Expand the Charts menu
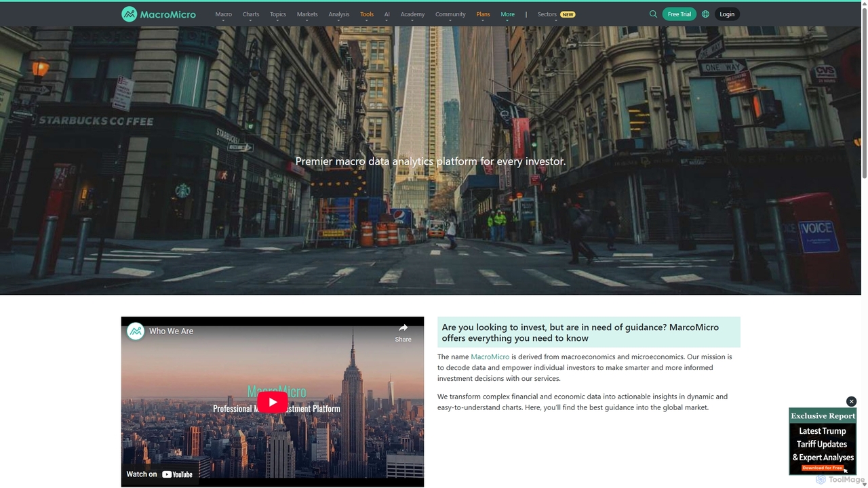 [x=251, y=14]
